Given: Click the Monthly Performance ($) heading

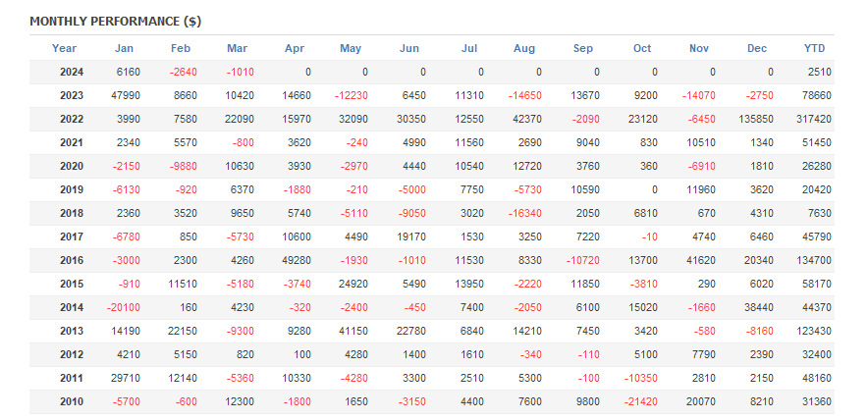Looking at the screenshot, I should 116,21.
